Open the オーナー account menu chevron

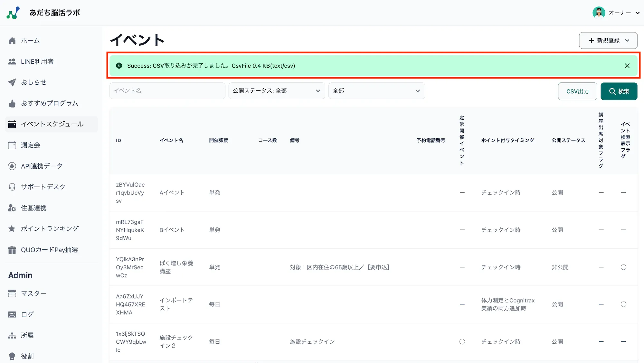coord(638,13)
